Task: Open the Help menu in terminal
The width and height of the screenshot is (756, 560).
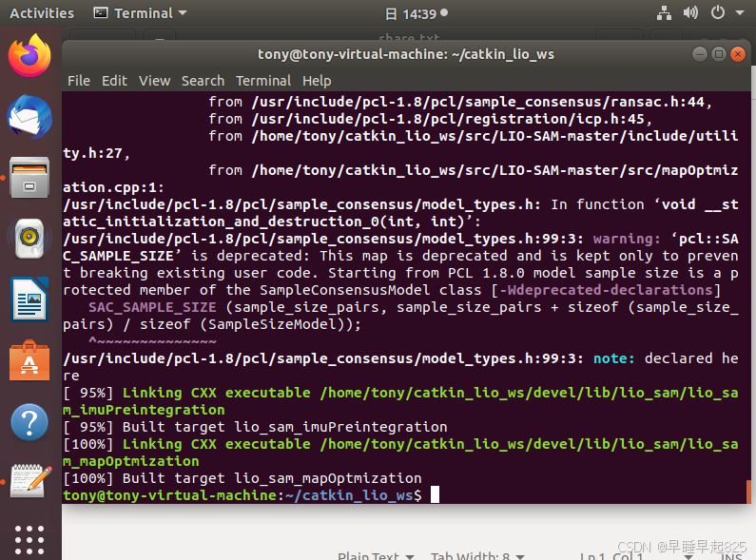Action: coord(317,81)
